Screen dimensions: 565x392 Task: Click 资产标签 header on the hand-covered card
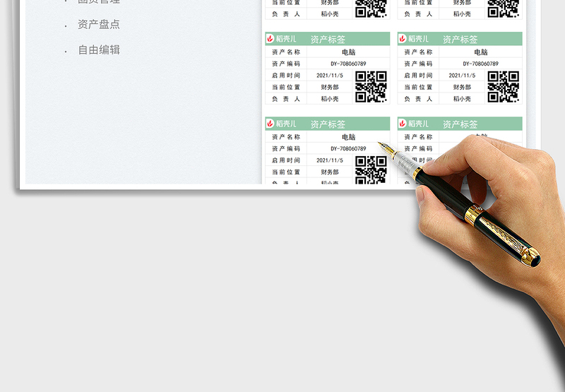coord(460,124)
